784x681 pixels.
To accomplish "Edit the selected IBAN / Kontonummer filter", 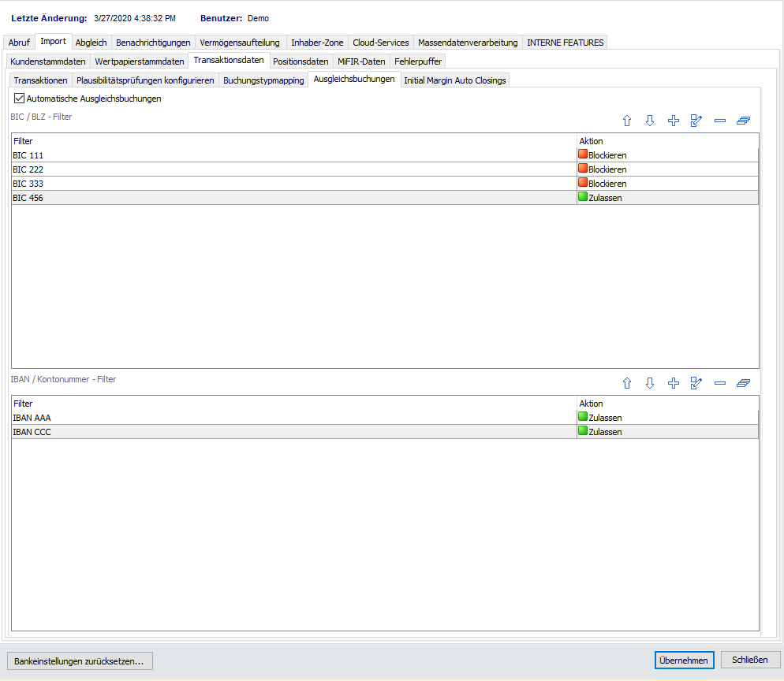I will pos(696,383).
